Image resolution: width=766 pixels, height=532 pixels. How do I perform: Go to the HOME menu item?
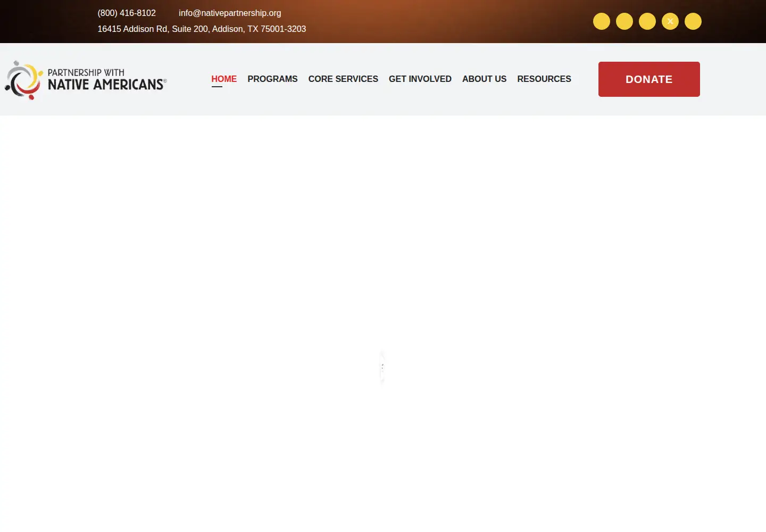click(x=224, y=79)
